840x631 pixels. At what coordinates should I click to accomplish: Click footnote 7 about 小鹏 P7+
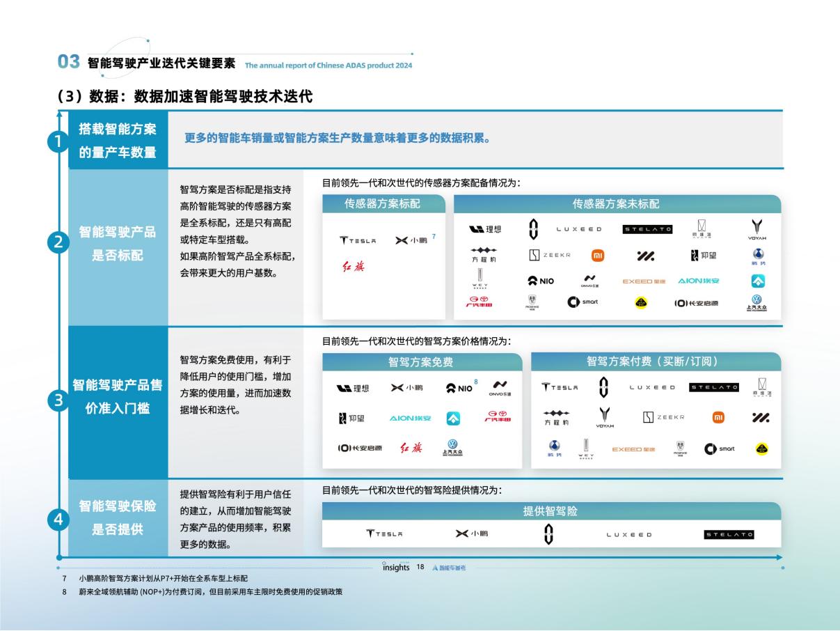coord(163,579)
